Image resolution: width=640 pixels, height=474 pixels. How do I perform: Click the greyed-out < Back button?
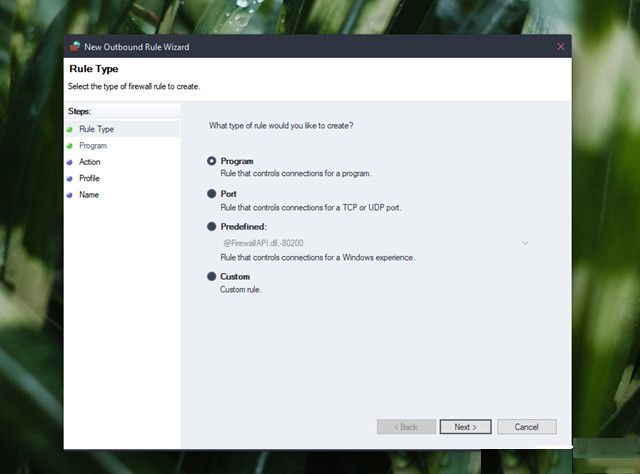pos(406,427)
